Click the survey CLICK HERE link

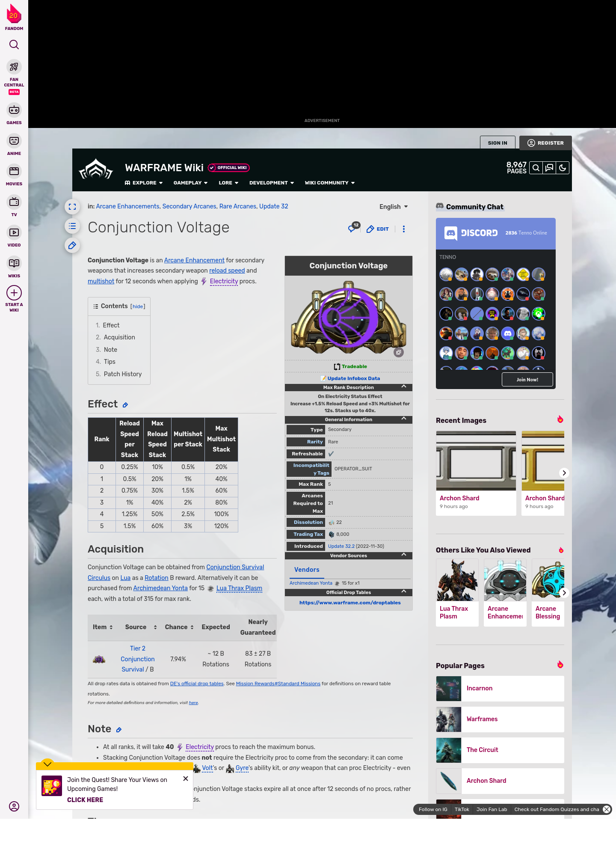(x=85, y=800)
